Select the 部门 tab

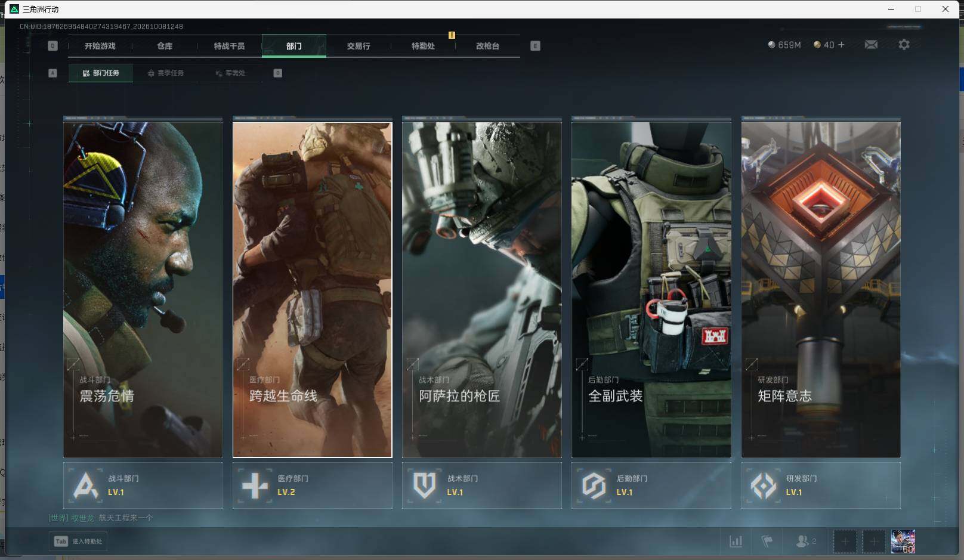[294, 46]
